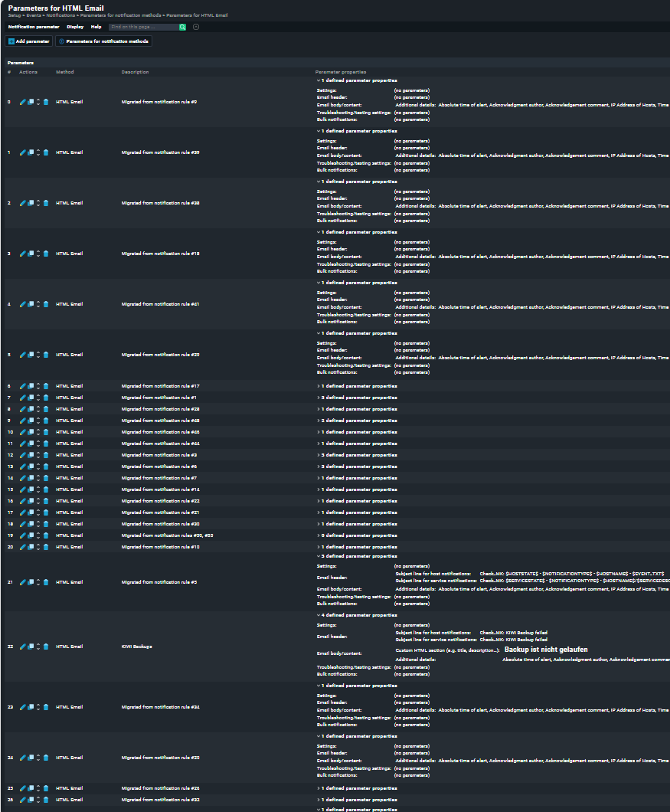Click the trash icon on parameter row 15
670x812 pixels.
[x=46, y=489]
